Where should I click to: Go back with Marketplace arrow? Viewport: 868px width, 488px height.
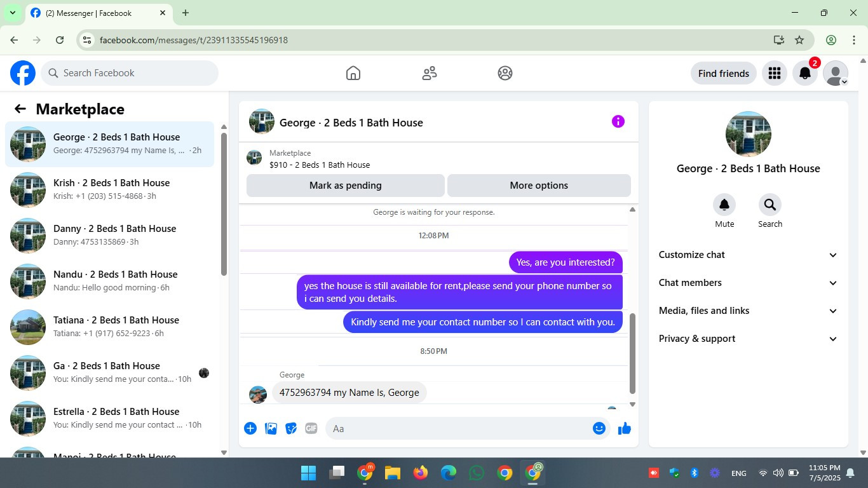click(x=20, y=109)
